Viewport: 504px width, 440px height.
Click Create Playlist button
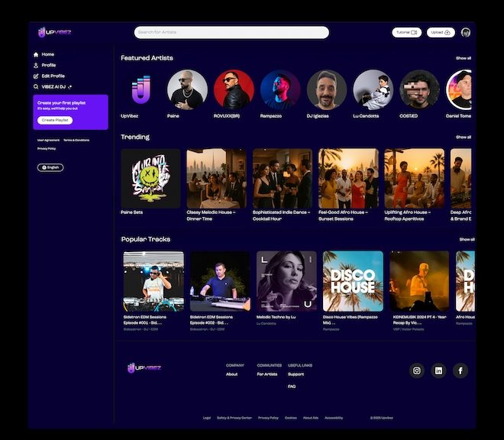[55, 120]
